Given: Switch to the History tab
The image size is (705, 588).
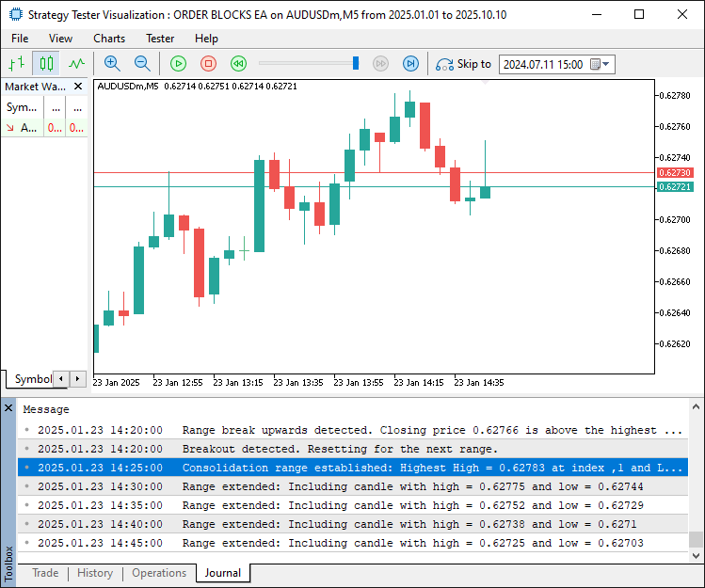Looking at the screenshot, I should (95, 573).
